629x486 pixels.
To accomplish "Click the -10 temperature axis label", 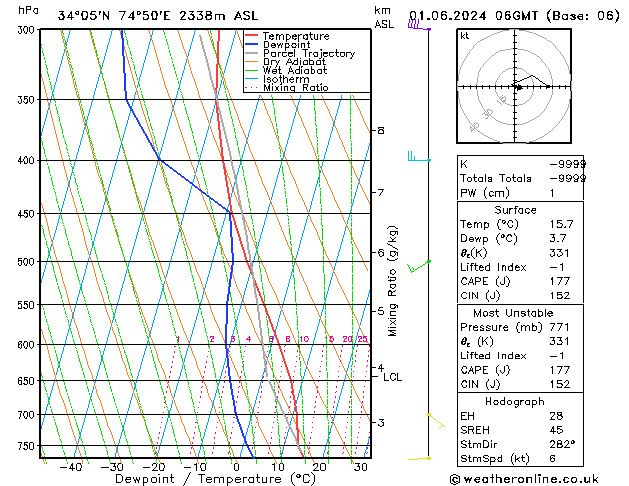I will [195, 467].
